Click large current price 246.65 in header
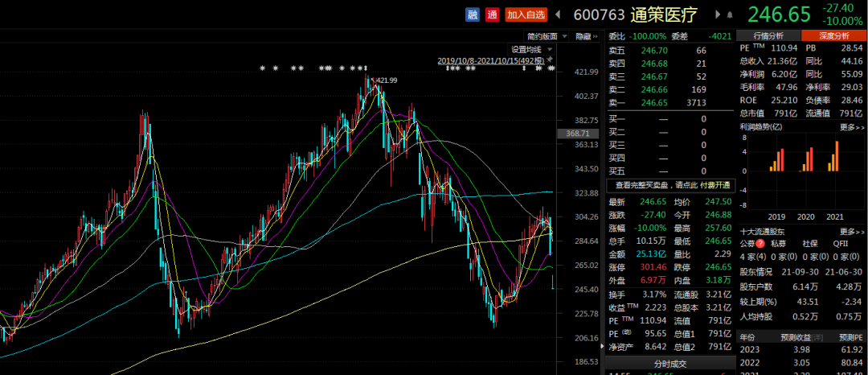Screen dimensions: 868x375 tap(780, 15)
